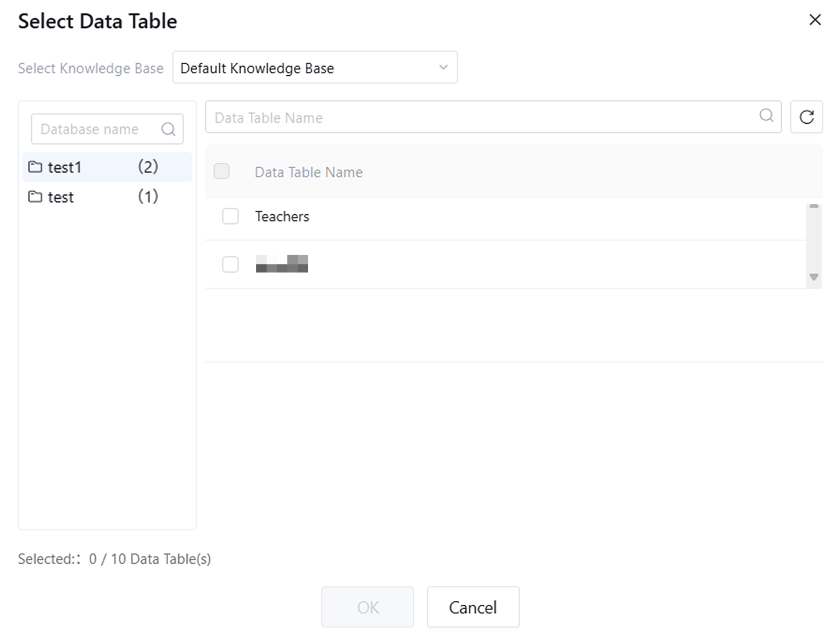Click the Cancel button
The width and height of the screenshot is (840, 637).
coord(473,607)
